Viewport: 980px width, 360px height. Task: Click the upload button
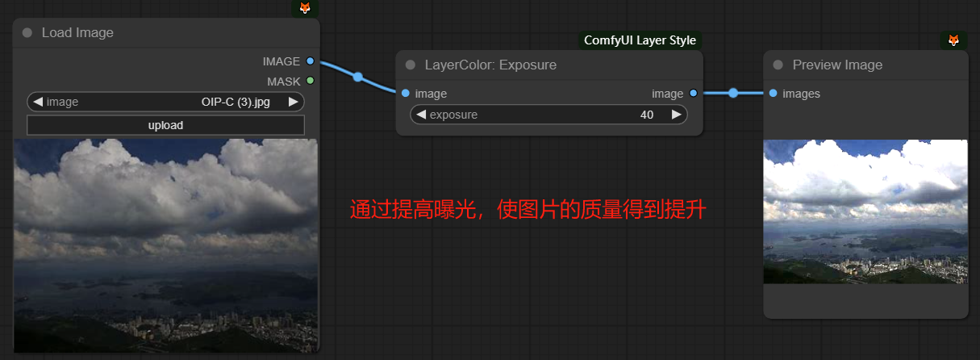(x=165, y=125)
